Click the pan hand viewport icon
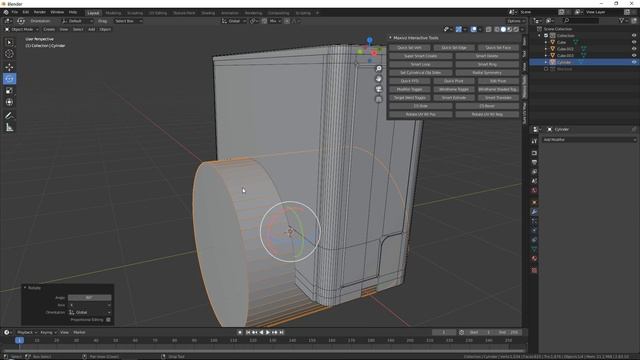The width and height of the screenshot is (640, 360). [x=379, y=79]
